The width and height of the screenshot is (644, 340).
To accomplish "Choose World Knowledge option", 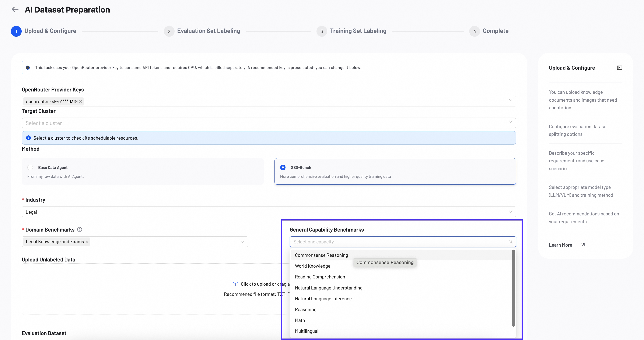I will pyautogui.click(x=401, y=266).
